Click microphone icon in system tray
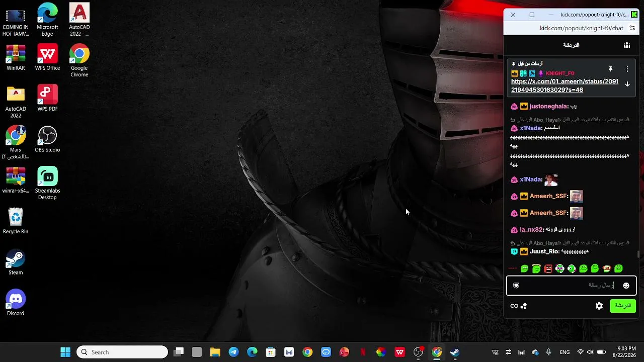The height and width of the screenshot is (362, 644). (548, 352)
